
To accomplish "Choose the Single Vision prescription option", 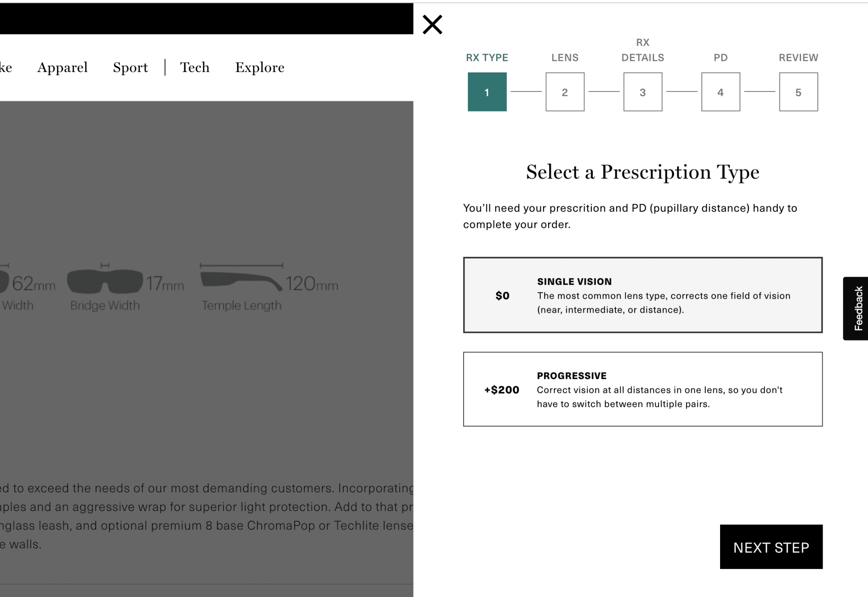I will coord(643,295).
